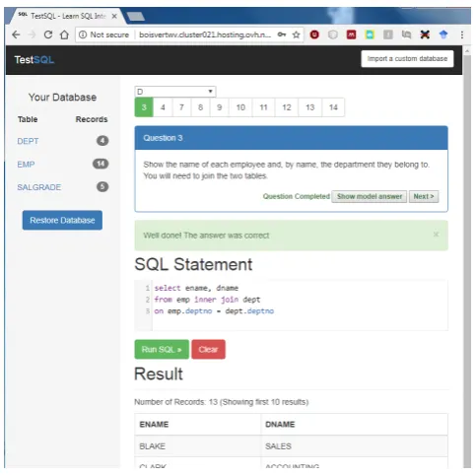Click the Question Completed status text
Viewport: 476px width, 475px height.
tap(297, 196)
